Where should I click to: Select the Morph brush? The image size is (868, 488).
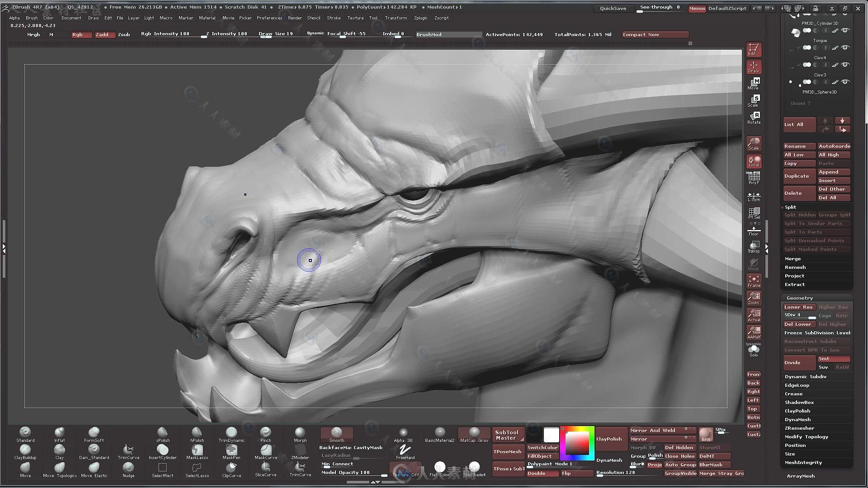[300, 434]
